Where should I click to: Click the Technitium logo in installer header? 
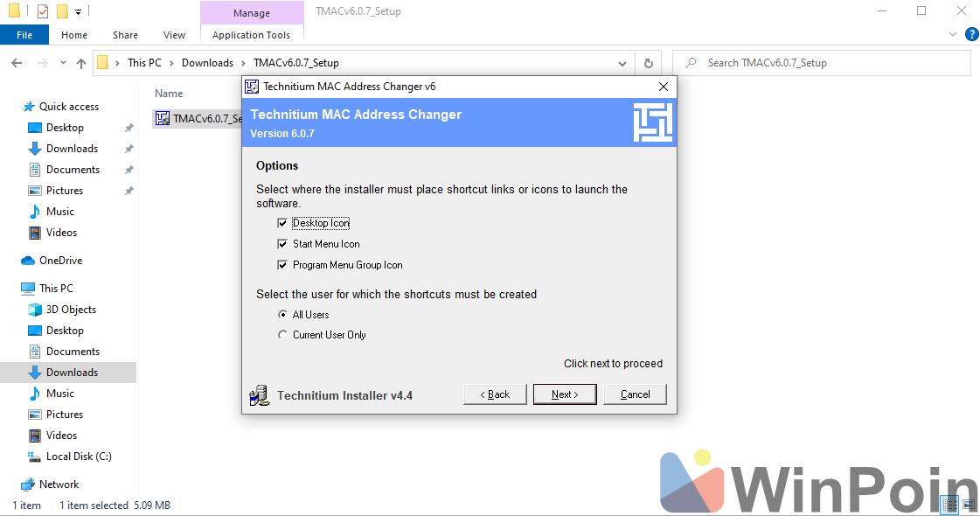pyautogui.click(x=652, y=122)
